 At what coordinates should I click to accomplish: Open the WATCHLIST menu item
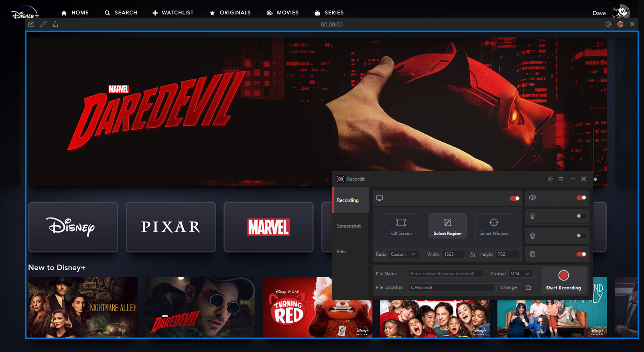tap(173, 13)
